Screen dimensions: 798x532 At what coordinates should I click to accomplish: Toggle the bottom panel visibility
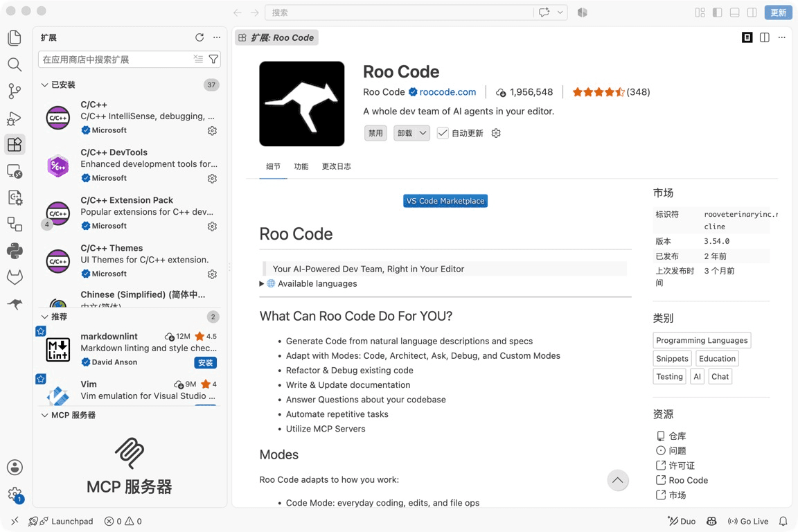(734, 12)
